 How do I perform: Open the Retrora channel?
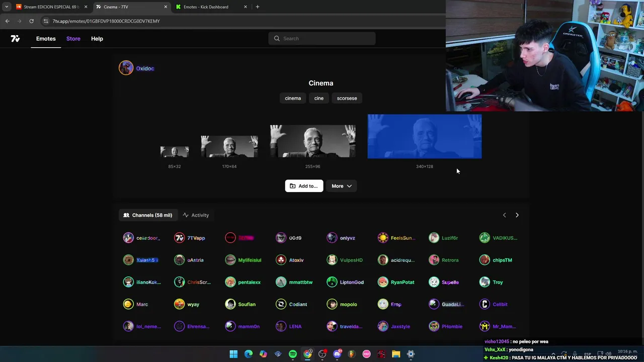pyautogui.click(x=444, y=260)
